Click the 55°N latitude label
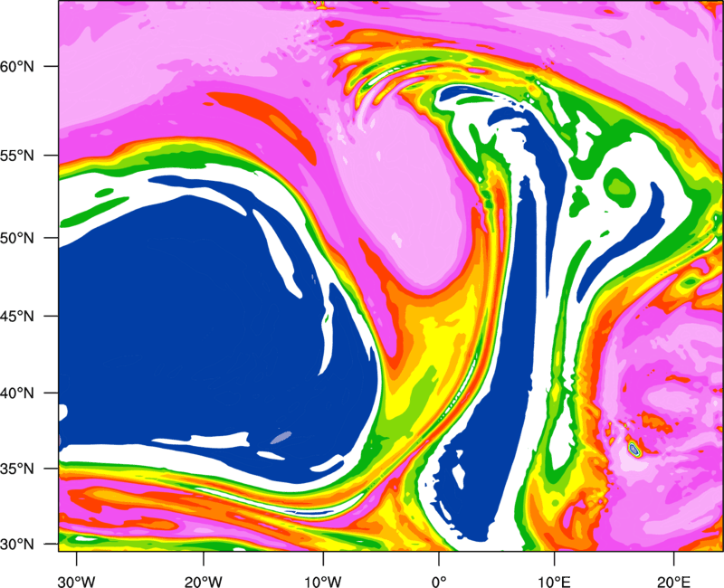This screenshot has height=588, width=724. click(x=17, y=156)
